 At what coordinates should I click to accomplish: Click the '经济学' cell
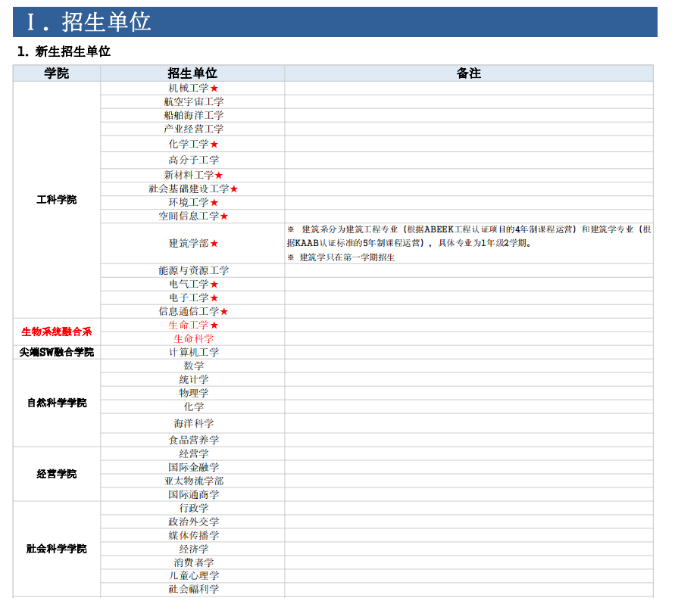click(x=192, y=549)
